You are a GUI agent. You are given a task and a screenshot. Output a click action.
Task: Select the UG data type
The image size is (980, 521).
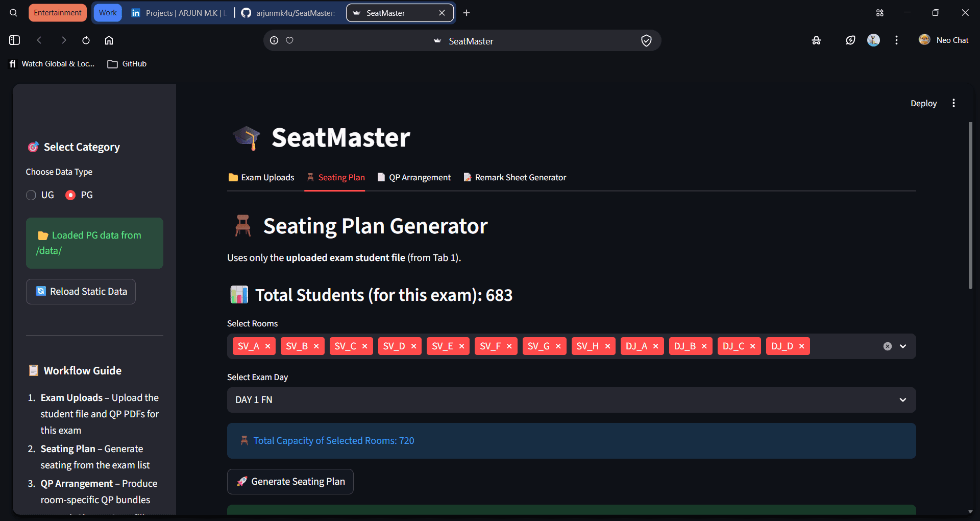pos(40,195)
